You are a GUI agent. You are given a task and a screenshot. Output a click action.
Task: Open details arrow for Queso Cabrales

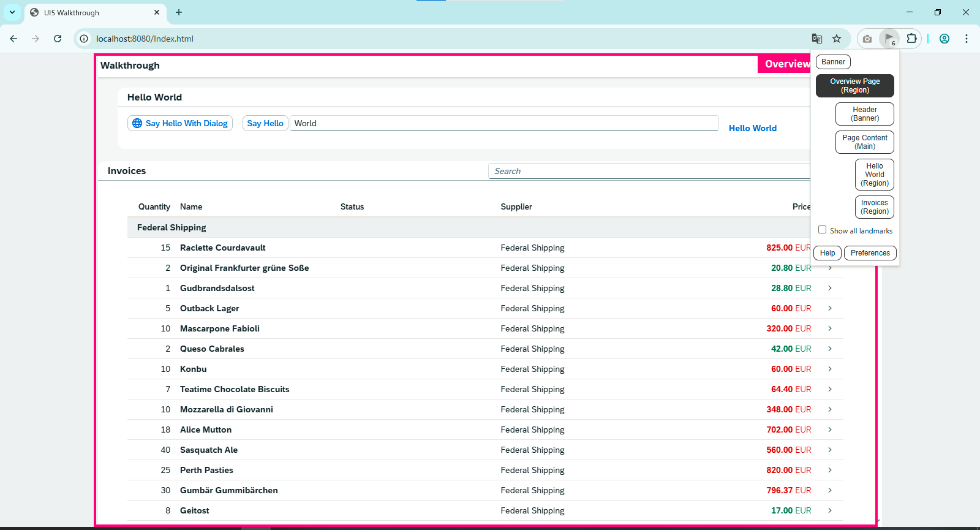click(x=830, y=349)
